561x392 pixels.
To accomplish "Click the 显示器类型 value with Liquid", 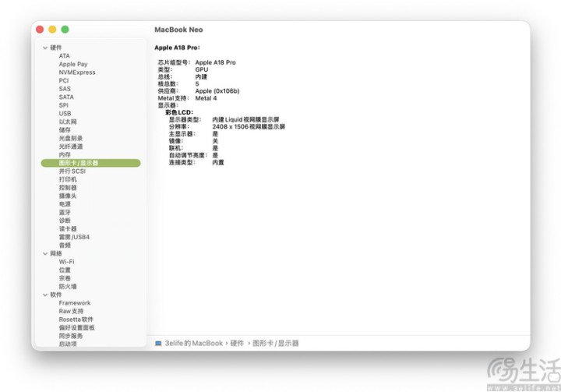I will coord(245,119).
